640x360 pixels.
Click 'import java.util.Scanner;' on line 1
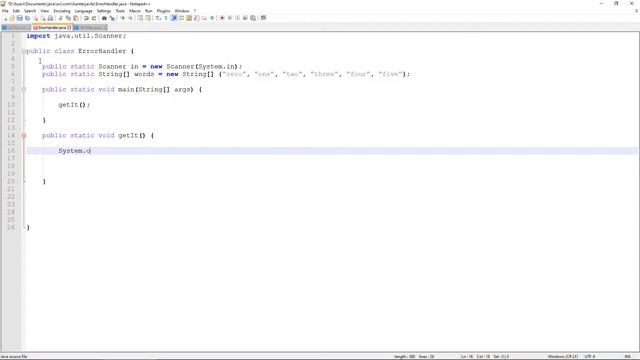click(76, 36)
